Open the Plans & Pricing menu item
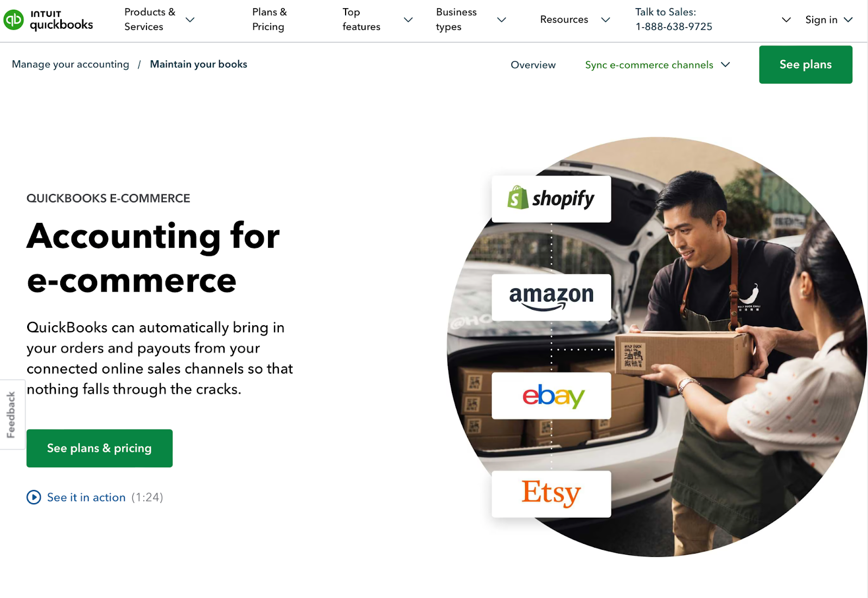The height and width of the screenshot is (598, 868). tap(270, 20)
